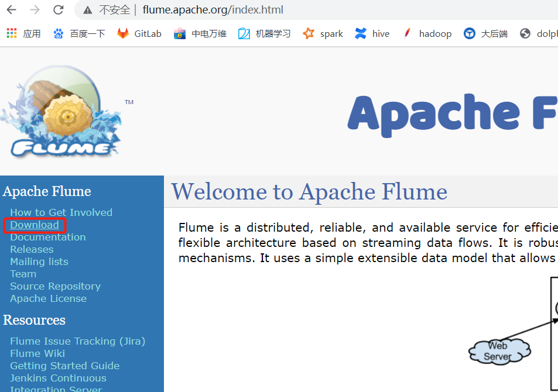Open the Mailing lists page
This screenshot has height=392, width=558.
coord(39,262)
